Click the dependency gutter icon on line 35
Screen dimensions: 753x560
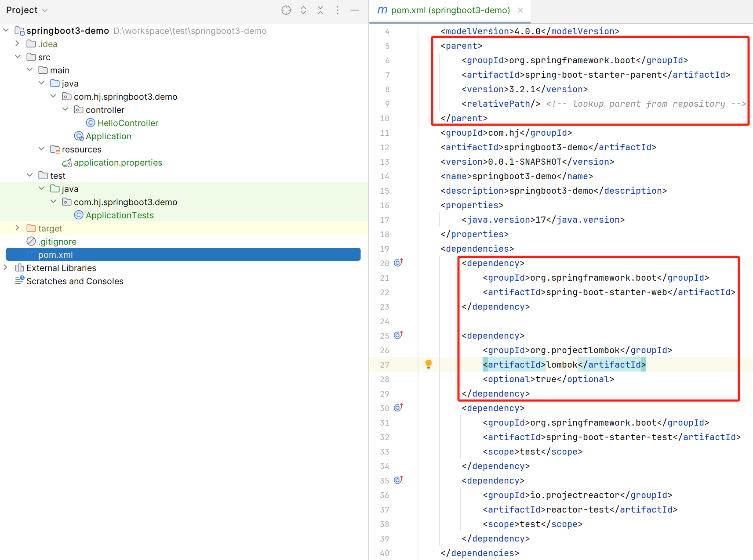coord(398,480)
